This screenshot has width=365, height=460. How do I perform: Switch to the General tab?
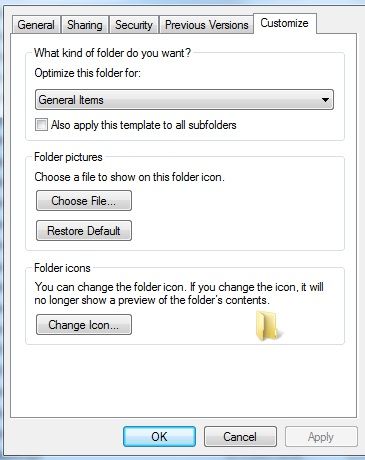(36, 25)
